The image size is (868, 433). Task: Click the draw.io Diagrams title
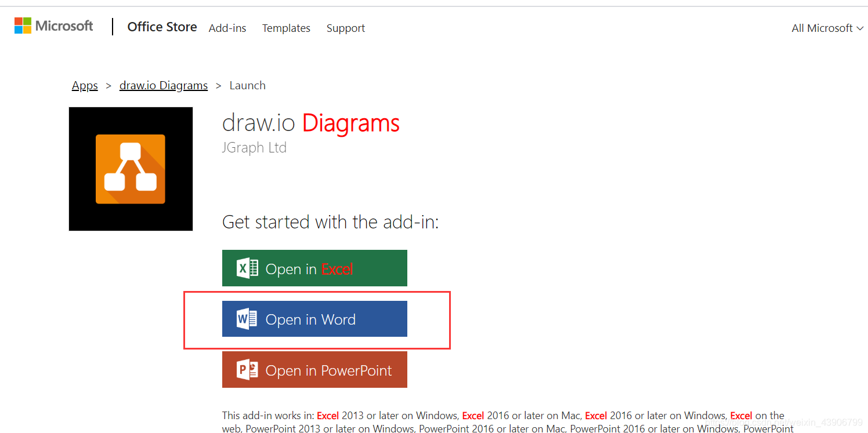point(311,123)
